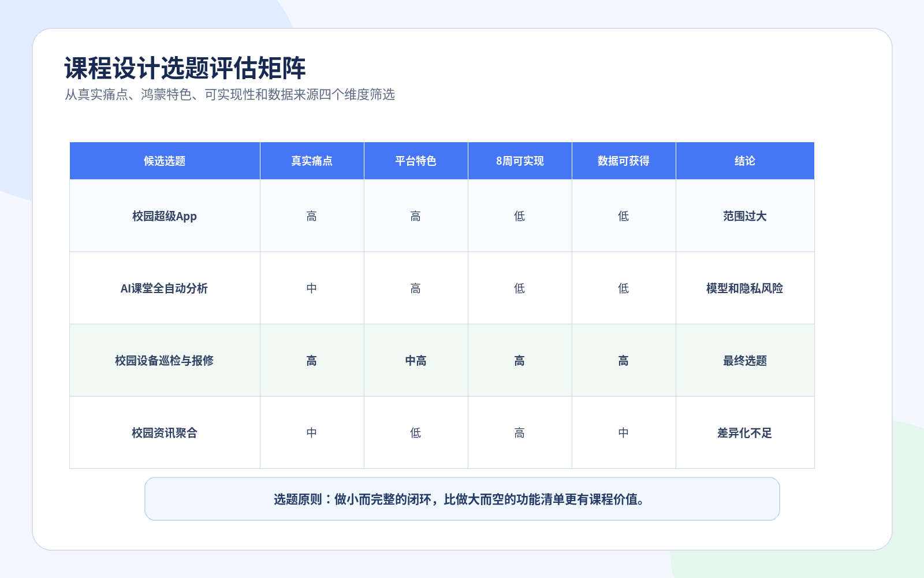The width and height of the screenshot is (924, 578).
Task: Select the AI课堂全自动分析 row label
Action: [165, 288]
